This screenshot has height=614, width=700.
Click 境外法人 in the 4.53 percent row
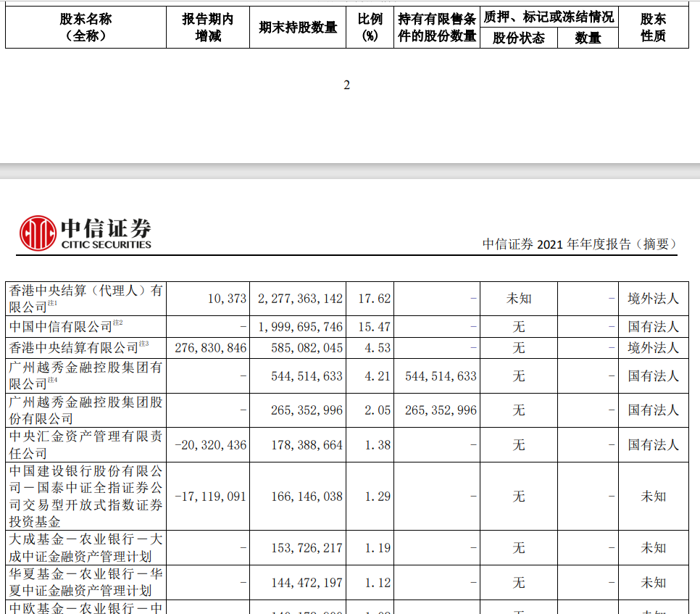click(x=654, y=348)
